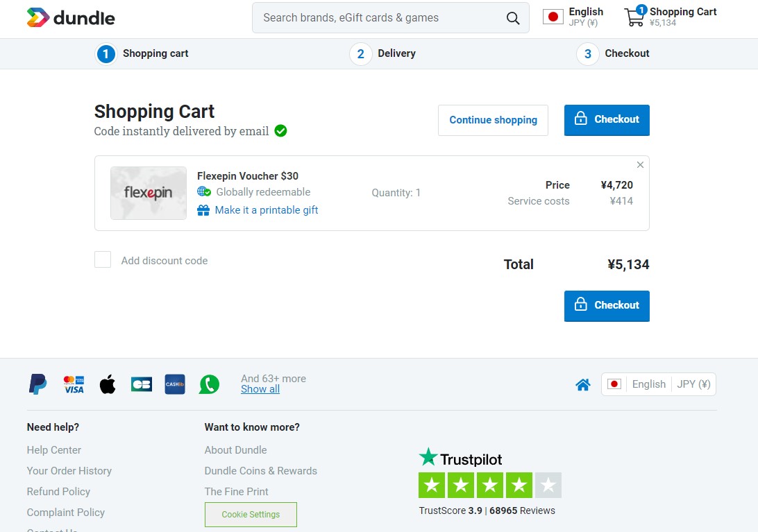Open Your Order History link
Screen dimensions: 758x532
69,471
